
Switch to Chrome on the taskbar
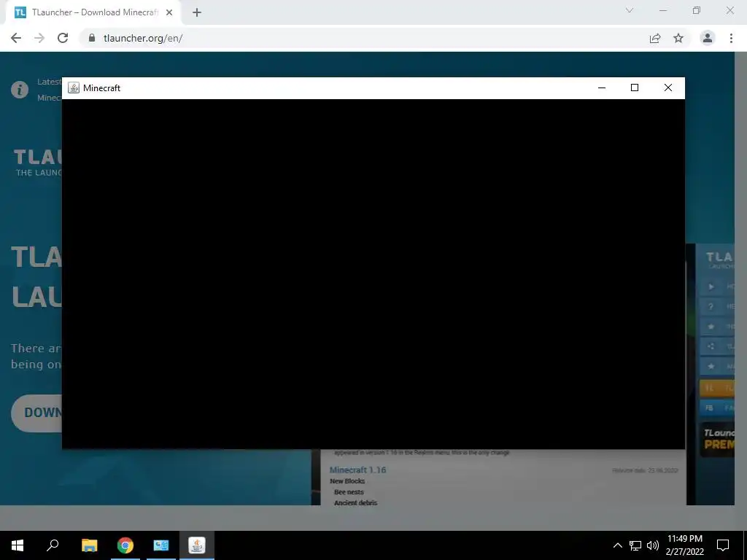[125, 545]
